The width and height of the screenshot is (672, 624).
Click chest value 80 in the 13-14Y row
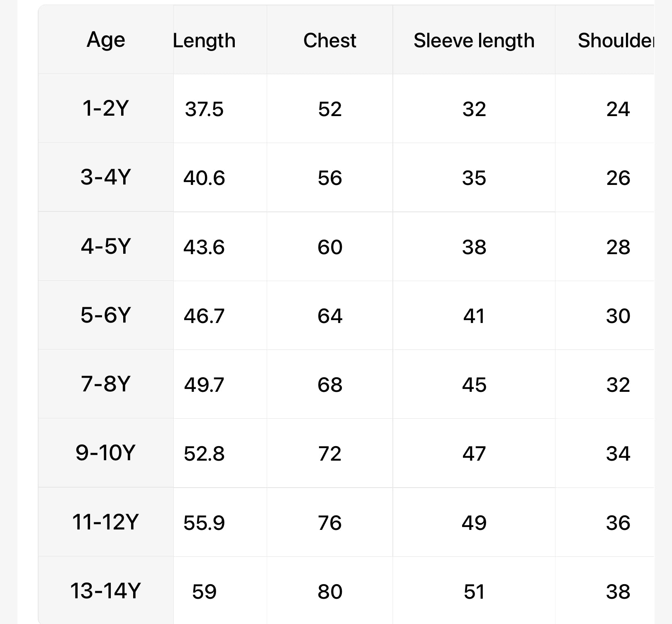(x=330, y=592)
